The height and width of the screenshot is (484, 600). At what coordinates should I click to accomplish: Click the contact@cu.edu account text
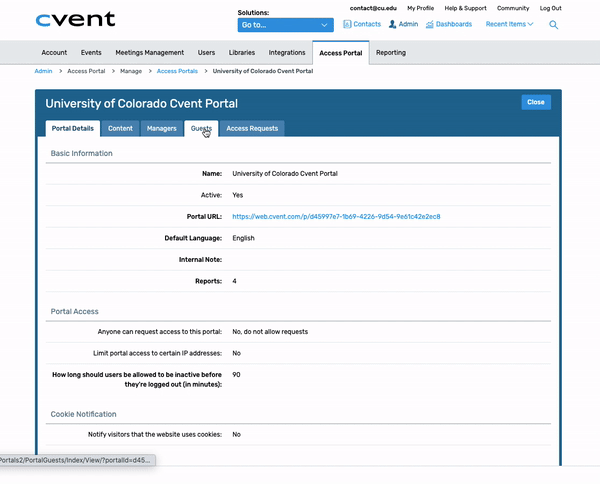(x=373, y=8)
